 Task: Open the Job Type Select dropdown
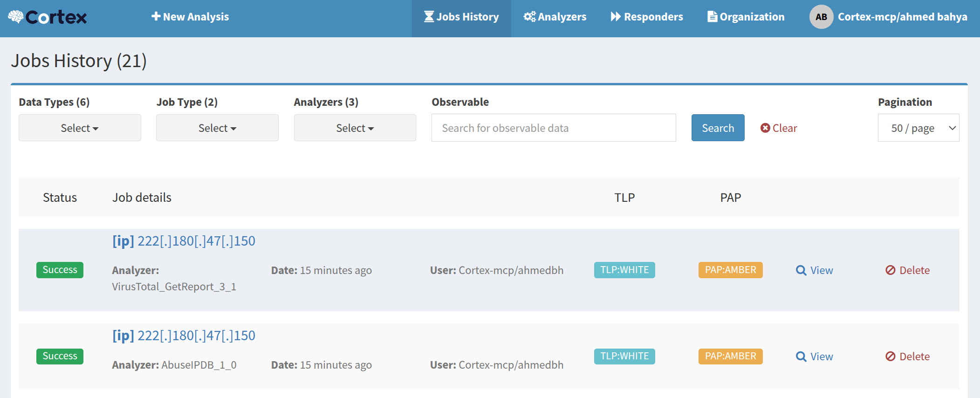[x=217, y=128]
